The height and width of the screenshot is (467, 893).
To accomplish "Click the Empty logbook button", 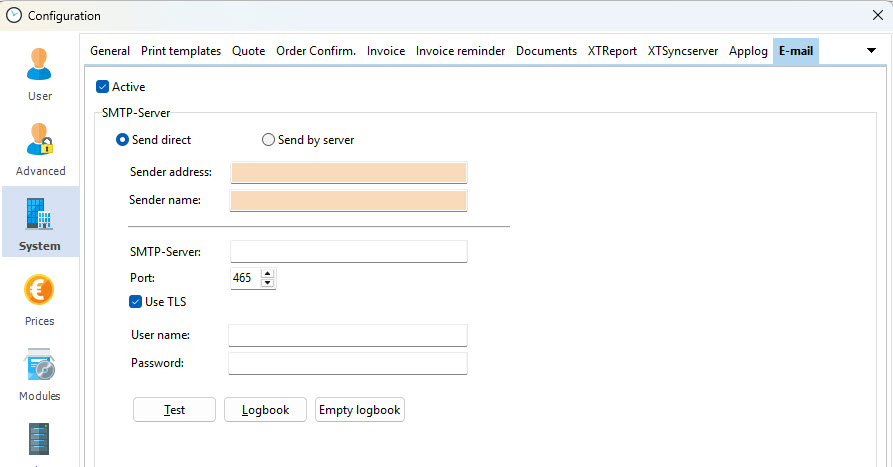I will point(360,410).
